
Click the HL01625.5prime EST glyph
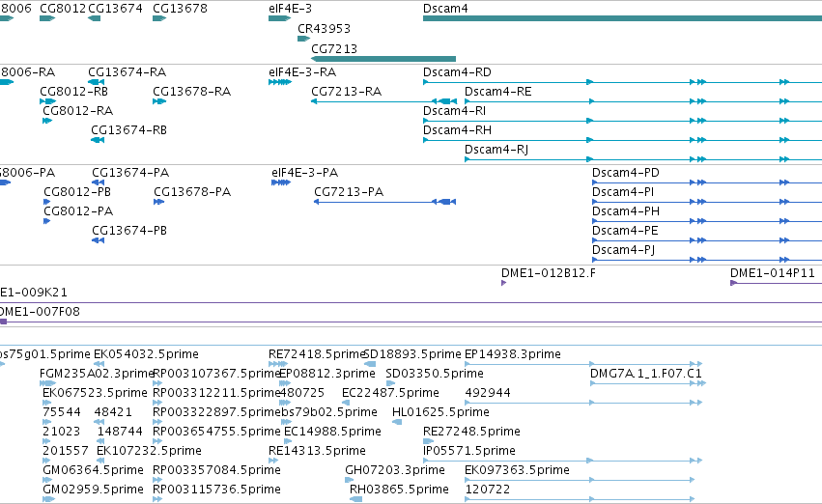(x=397, y=422)
